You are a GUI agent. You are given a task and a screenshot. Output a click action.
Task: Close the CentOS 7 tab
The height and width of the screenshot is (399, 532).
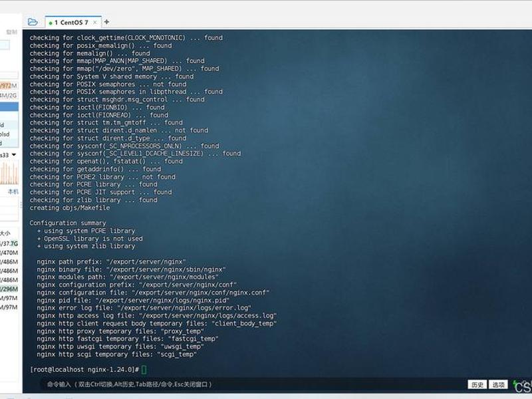tap(95, 23)
